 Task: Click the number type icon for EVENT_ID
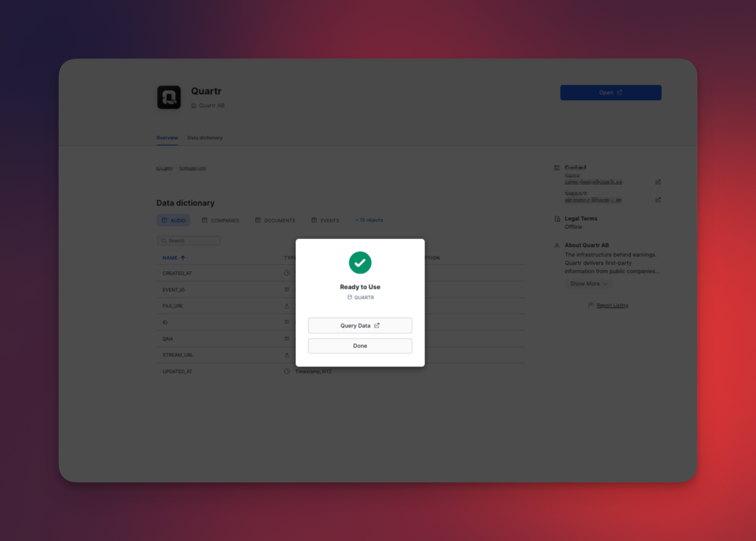pos(287,289)
